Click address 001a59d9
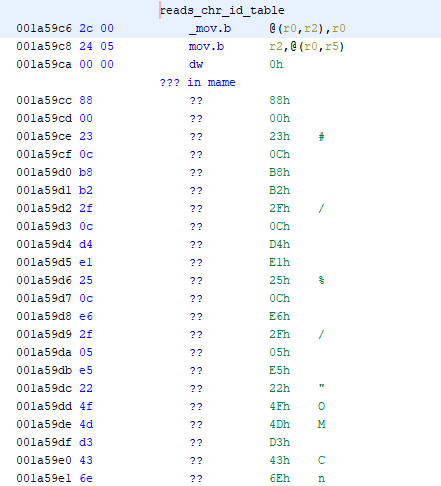The width and height of the screenshot is (441, 486). [x=44, y=335]
